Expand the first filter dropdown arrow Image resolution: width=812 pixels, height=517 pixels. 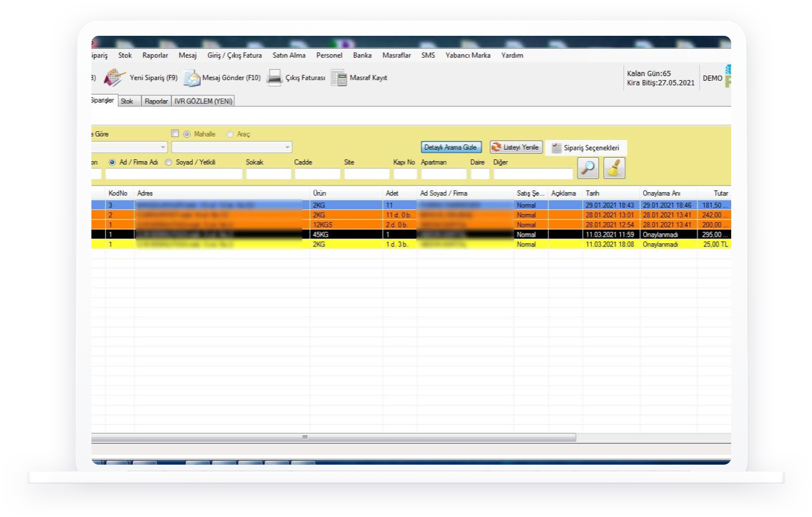(163, 147)
